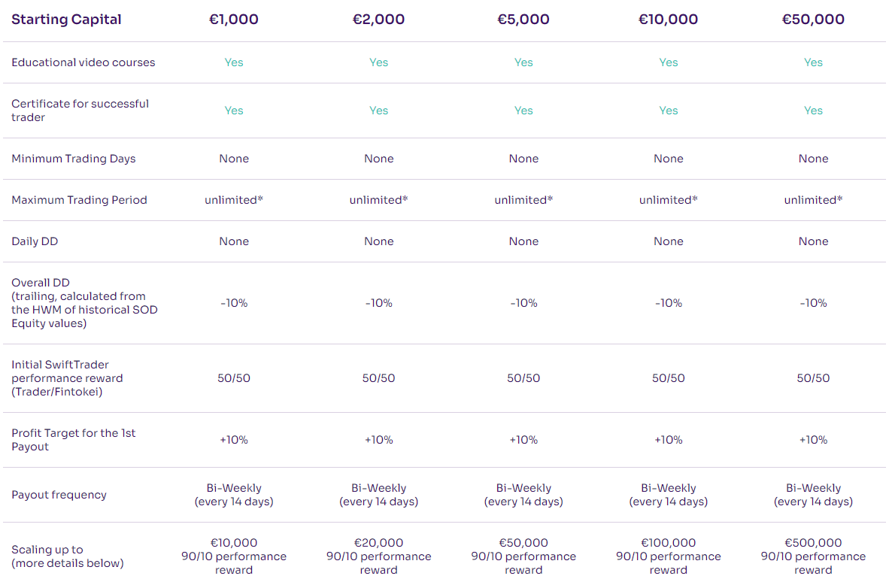Click 50/50 reward under the €2,000 column
The height and width of the screenshot is (588, 889).
coord(378,378)
